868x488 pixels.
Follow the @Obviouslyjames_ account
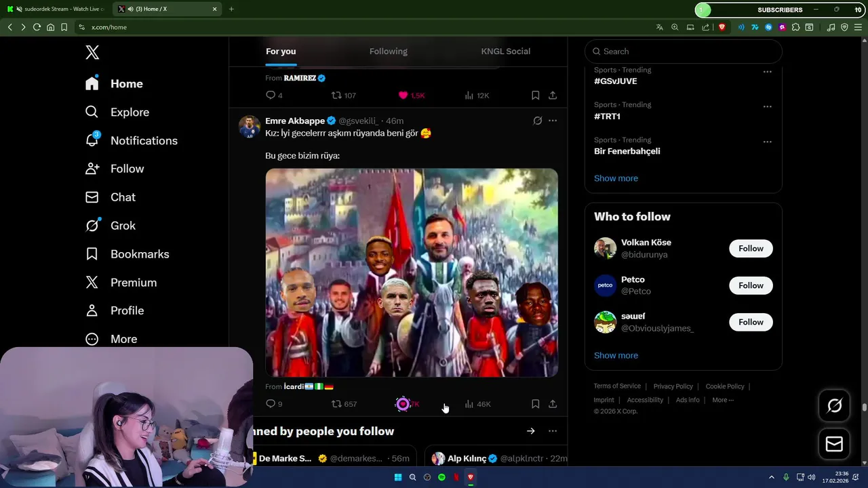[x=751, y=322]
